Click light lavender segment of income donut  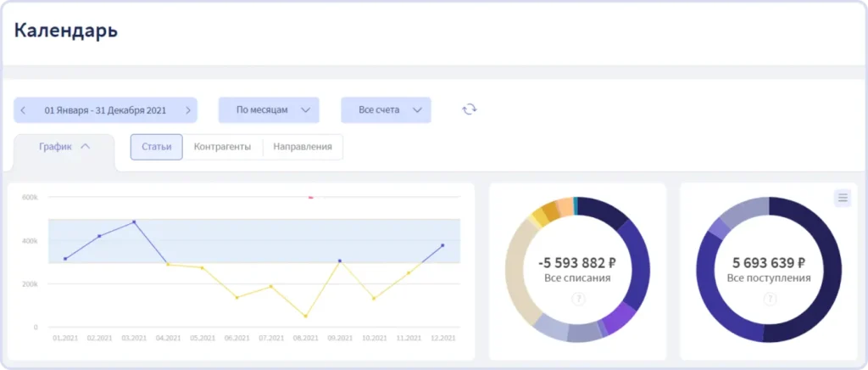tap(746, 212)
